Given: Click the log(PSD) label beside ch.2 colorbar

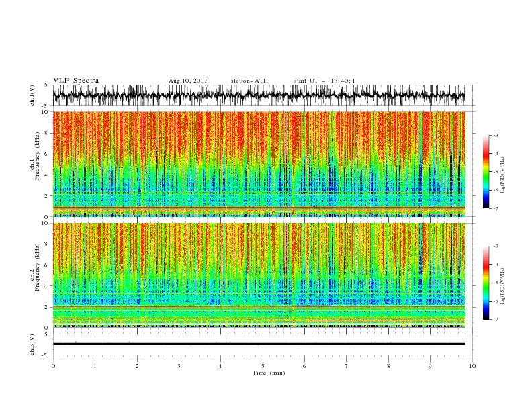Looking at the screenshot, I should coord(502,286).
